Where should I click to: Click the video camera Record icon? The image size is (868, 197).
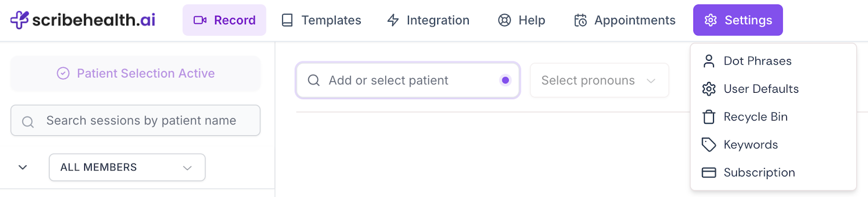200,20
